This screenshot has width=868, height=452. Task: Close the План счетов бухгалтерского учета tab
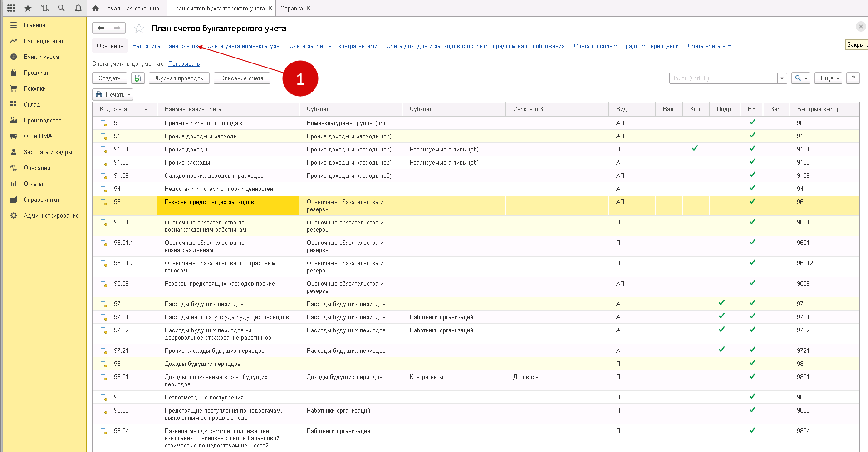click(270, 8)
